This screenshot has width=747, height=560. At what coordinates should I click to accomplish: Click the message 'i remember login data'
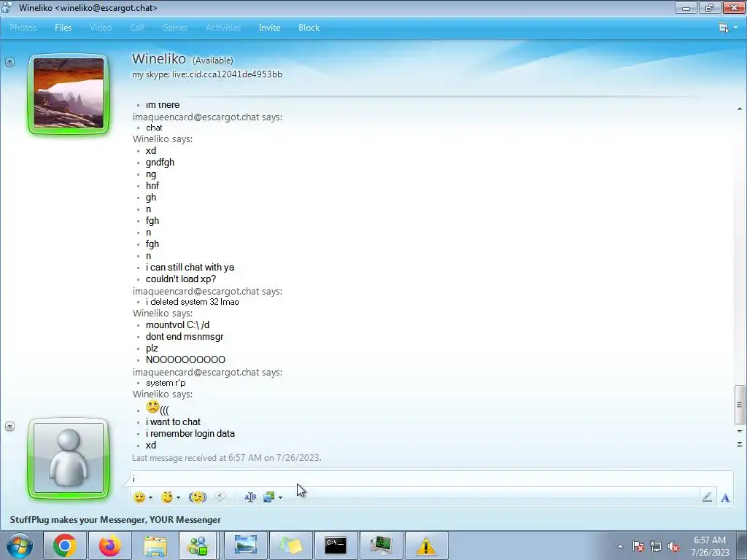click(x=190, y=434)
